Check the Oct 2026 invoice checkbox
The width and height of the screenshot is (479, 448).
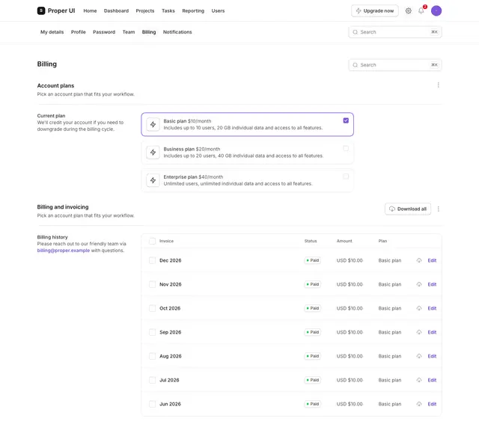pyautogui.click(x=152, y=308)
